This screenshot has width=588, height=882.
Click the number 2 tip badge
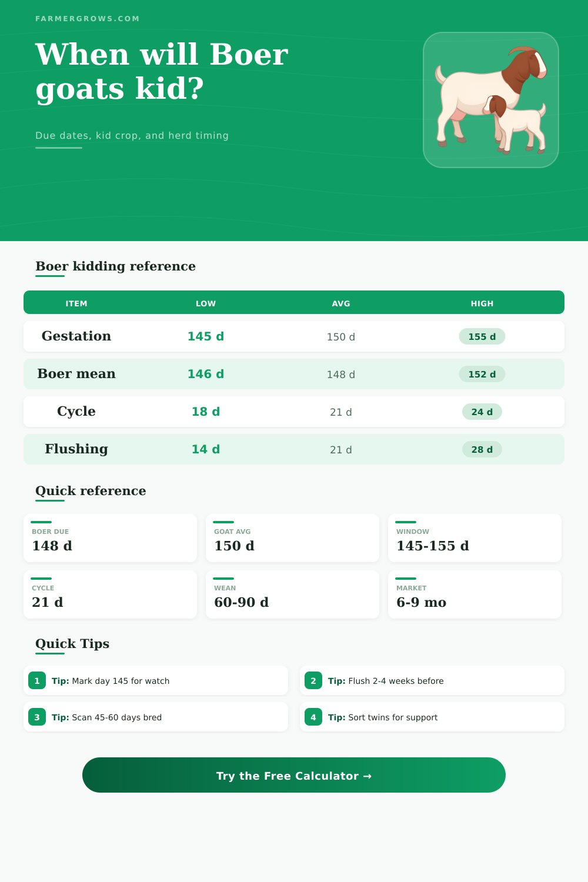[313, 680]
